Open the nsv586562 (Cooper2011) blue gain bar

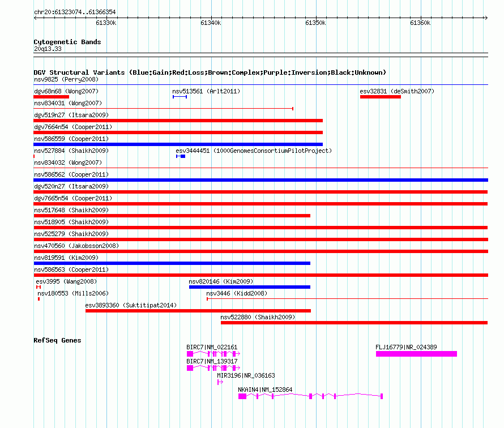tap(260, 180)
